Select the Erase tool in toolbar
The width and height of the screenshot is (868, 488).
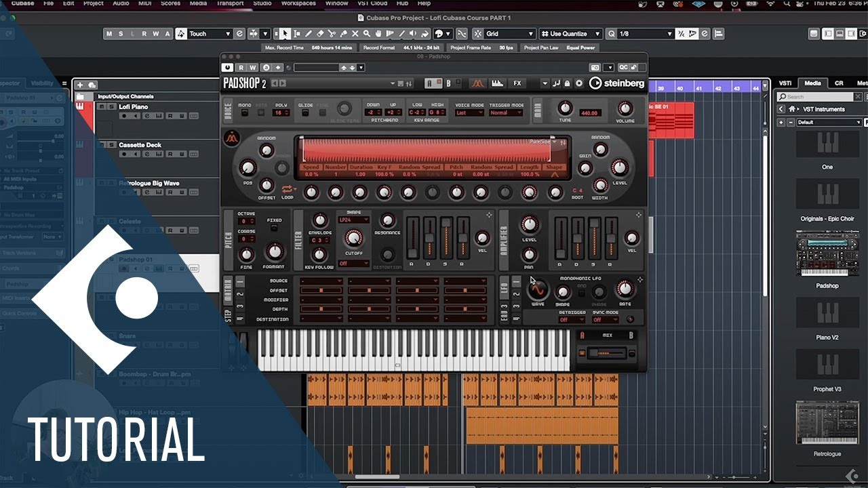tap(320, 33)
